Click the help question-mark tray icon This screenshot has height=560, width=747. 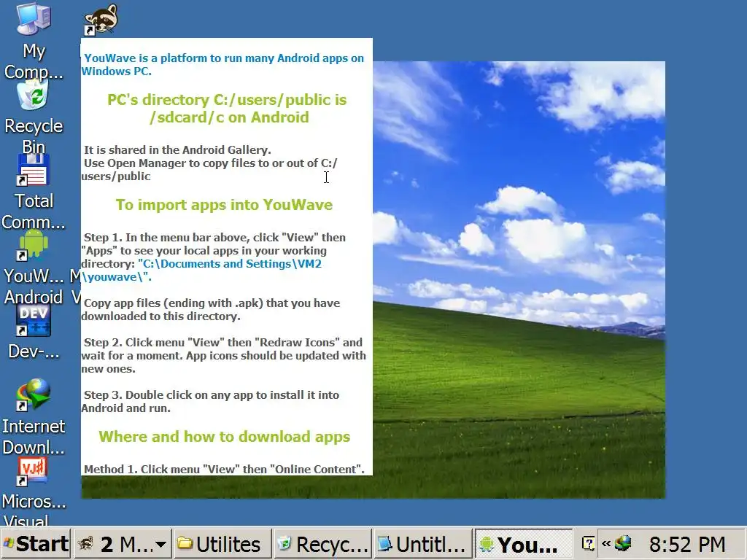pos(589,543)
